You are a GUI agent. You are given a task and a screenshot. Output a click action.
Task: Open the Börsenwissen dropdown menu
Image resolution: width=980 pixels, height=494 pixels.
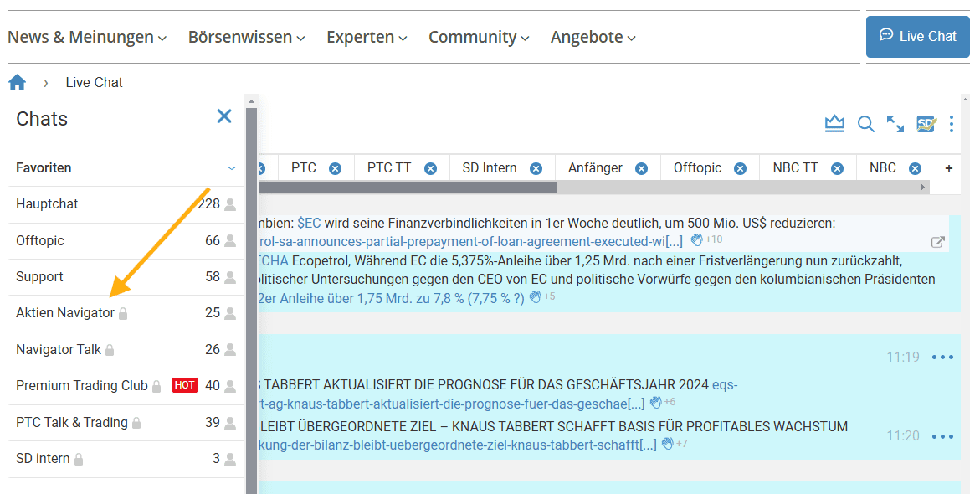(x=246, y=37)
